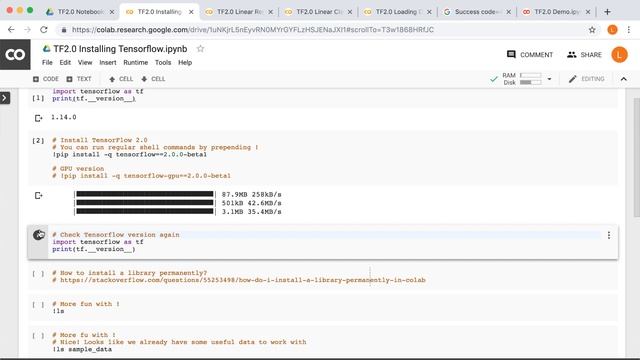
Task: Clear the output of the 1.14.0 cell
Action: point(38,118)
